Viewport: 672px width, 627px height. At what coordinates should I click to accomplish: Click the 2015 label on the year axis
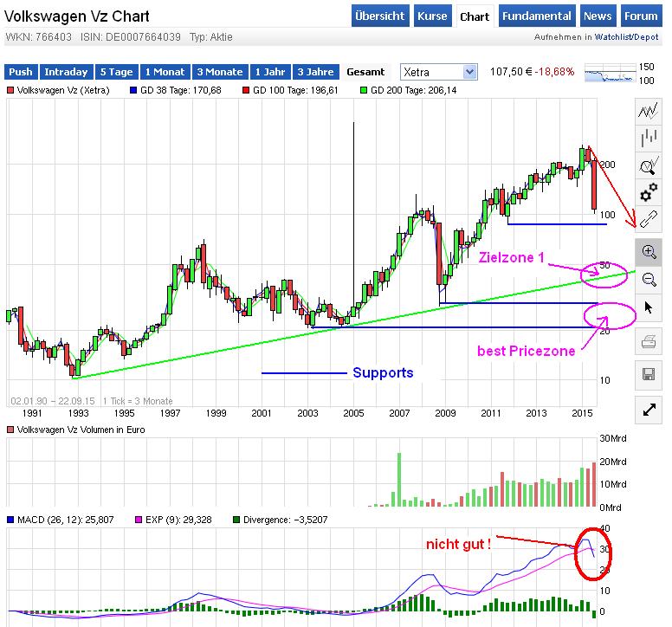click(x=583, y=413)
